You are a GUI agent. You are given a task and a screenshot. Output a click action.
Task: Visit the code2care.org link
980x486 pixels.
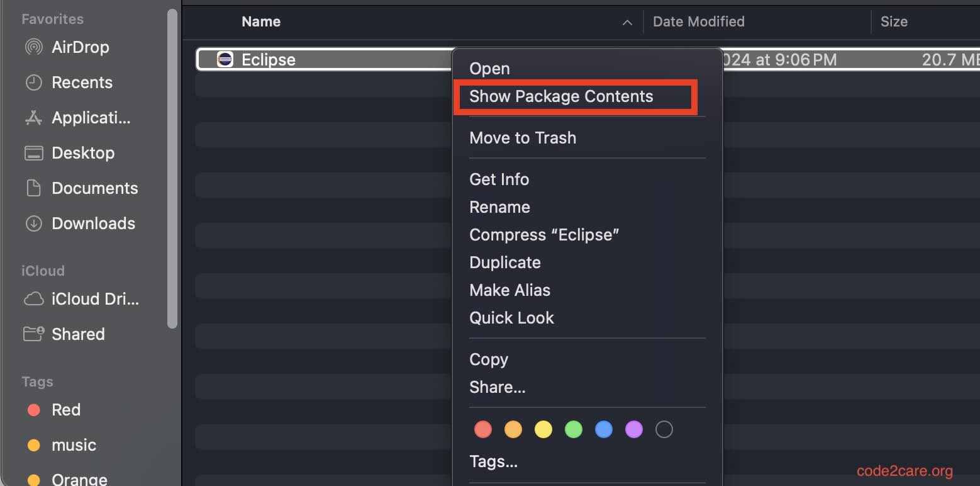904,470
